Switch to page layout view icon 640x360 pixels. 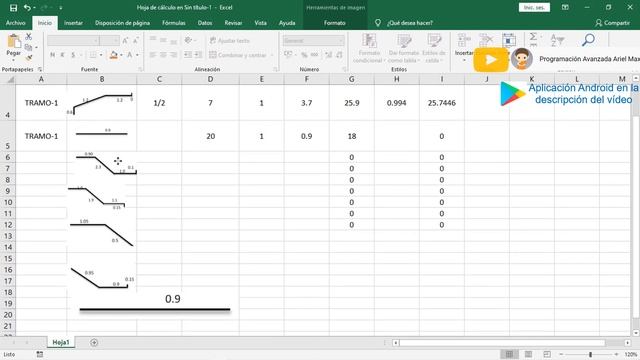(x=528, y=354)
